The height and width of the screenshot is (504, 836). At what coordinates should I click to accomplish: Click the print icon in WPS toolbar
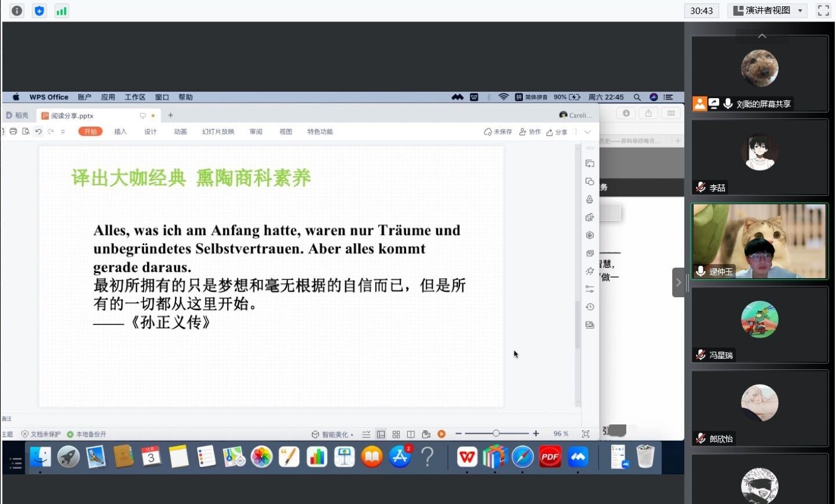click(13, 132)
